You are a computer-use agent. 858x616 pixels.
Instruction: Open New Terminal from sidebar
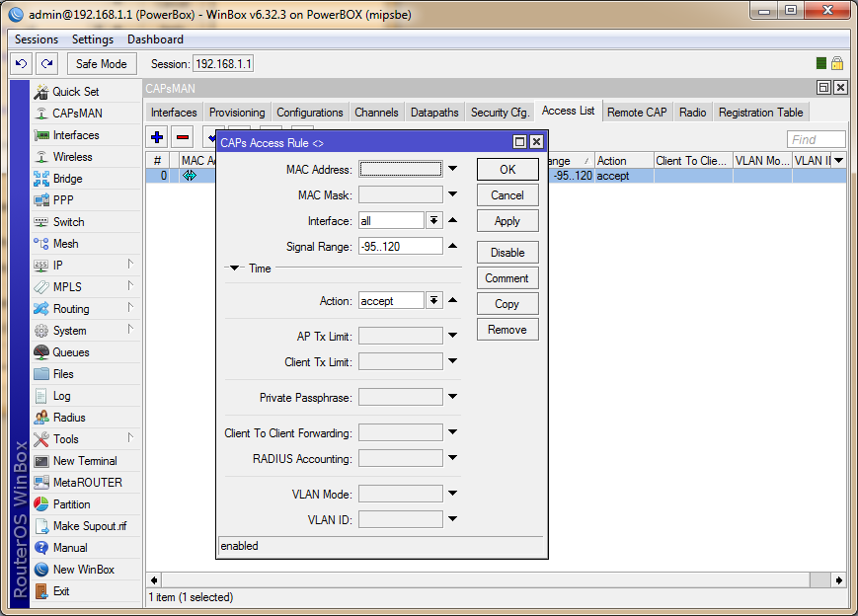(x=84, y=461)
